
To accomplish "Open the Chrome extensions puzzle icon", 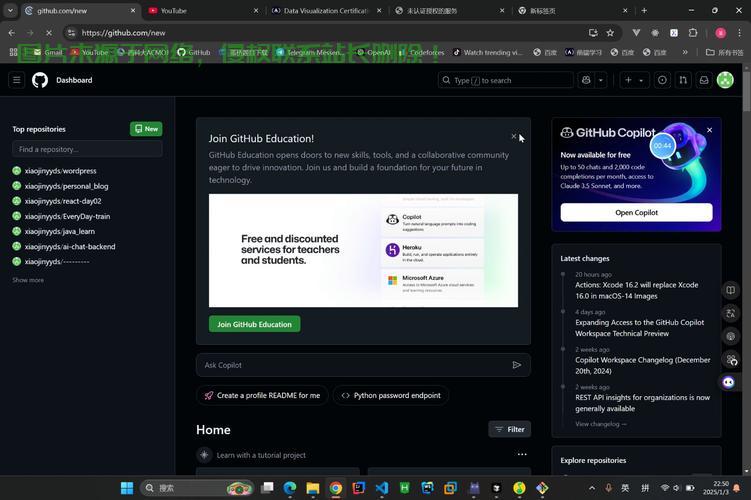I will coord(693,33).
